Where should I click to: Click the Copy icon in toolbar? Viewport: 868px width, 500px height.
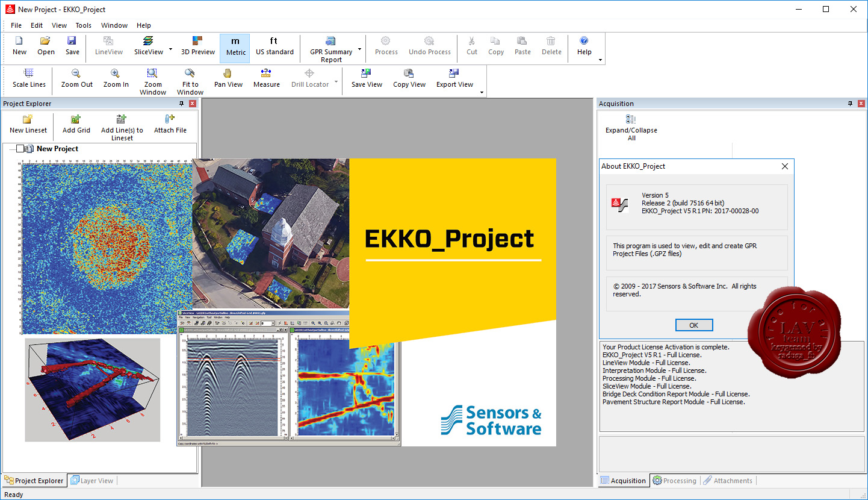tap(496, 45)
